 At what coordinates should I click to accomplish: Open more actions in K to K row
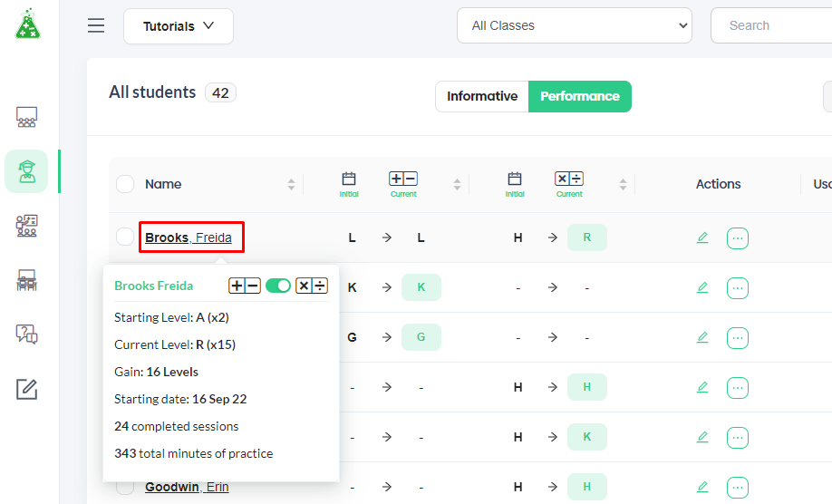(x=738, y=288)
